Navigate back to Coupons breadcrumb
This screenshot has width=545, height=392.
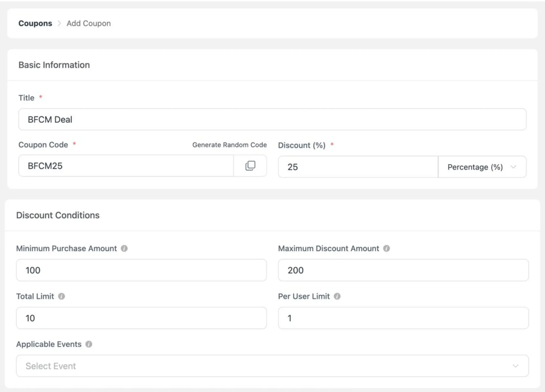click(x=35, y=23)
